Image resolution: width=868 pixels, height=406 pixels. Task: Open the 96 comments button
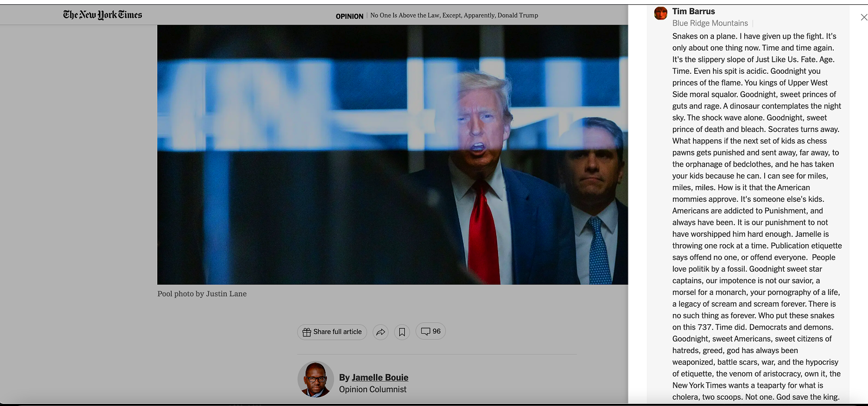431,331
